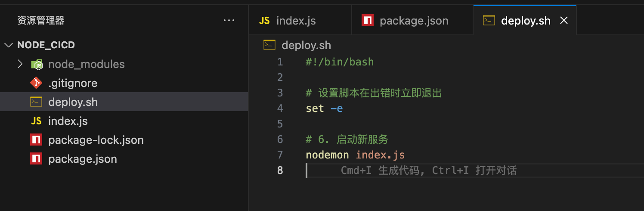
Task: Collapse the NODE_CICD root folder
Action: [x=8, y=45]
